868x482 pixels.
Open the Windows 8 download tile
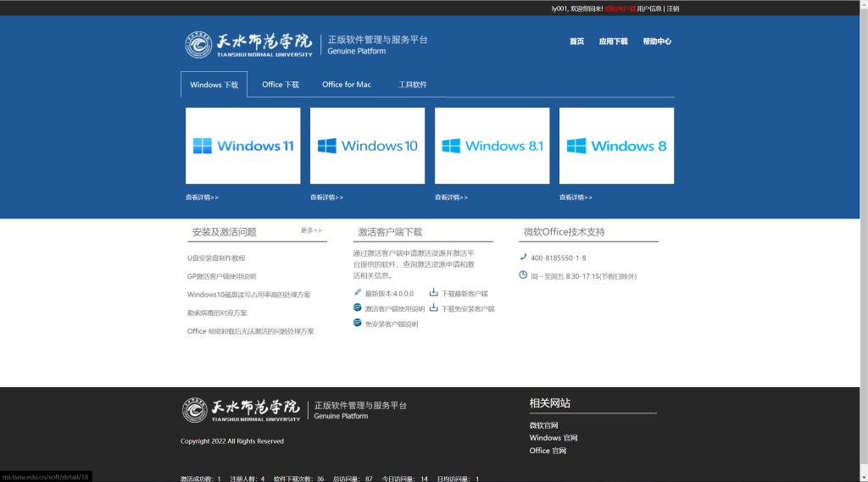[x=617, y=146]
